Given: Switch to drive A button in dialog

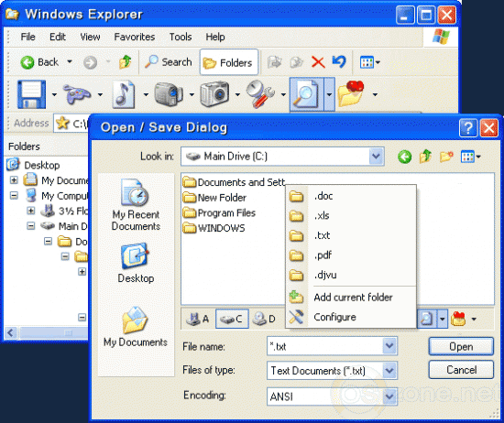Looking at the screenshot, I should pyautogui.click(x=198, y=319).
